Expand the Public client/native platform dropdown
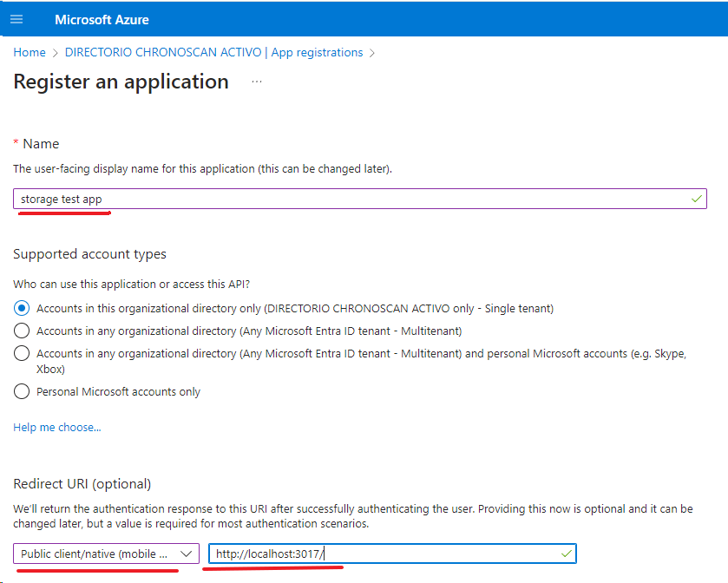 click(x=106, y=554)
